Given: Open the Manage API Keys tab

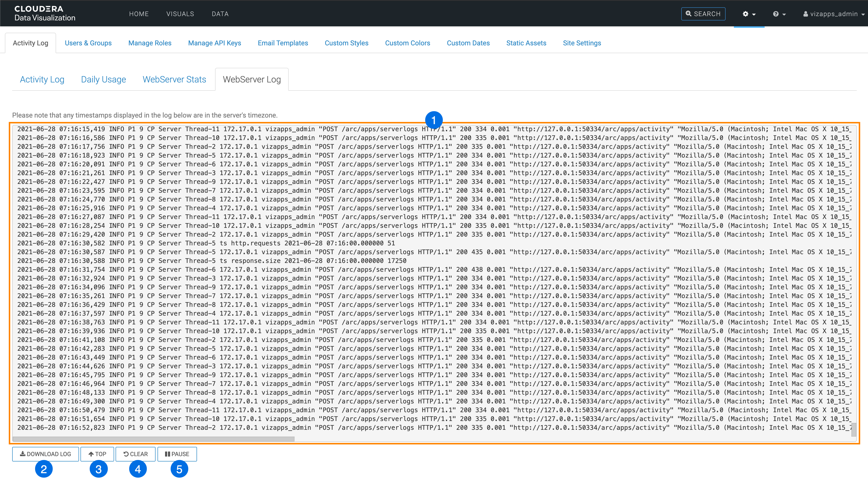Looking at the screenshot, I should click(x=214, y=43).
